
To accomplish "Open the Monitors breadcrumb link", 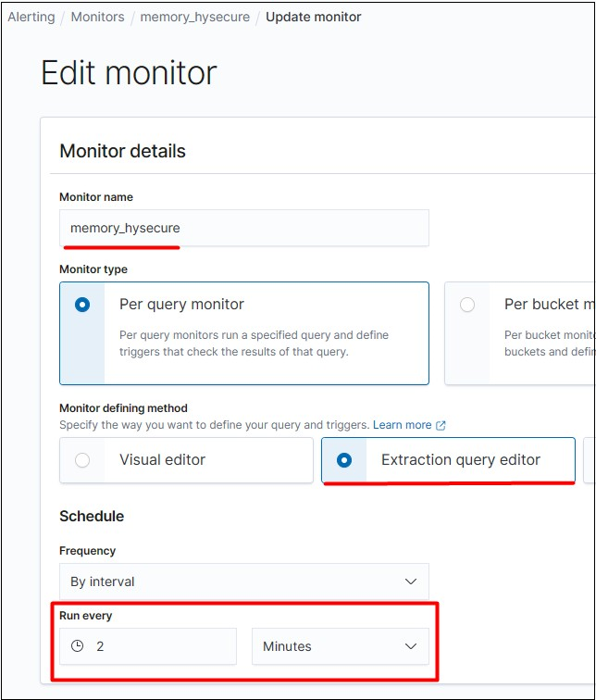I will coord(97,17).
